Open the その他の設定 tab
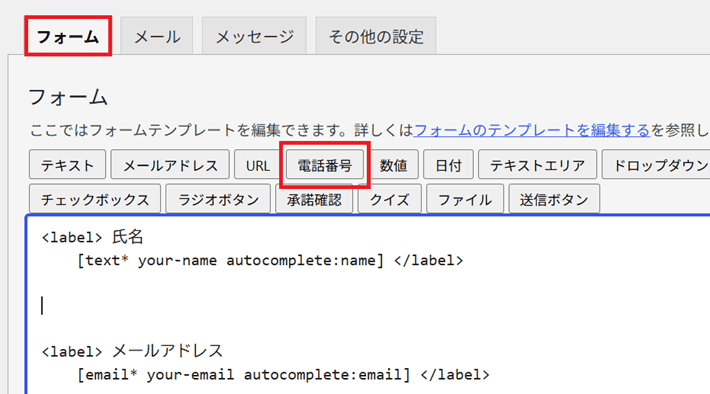 (x=376, y=36)
